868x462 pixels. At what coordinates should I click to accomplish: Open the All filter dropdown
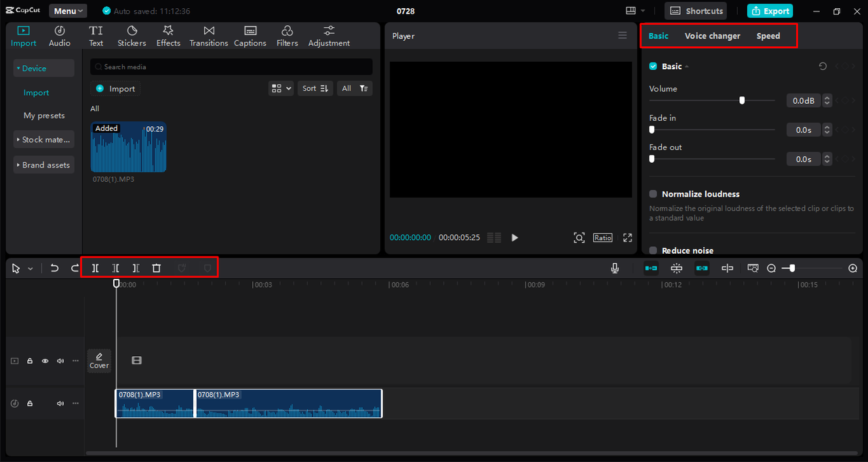[x=355, y=88]
